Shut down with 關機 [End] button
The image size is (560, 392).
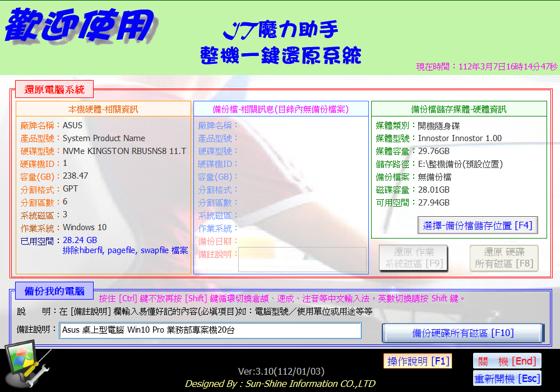pos(507,361)
